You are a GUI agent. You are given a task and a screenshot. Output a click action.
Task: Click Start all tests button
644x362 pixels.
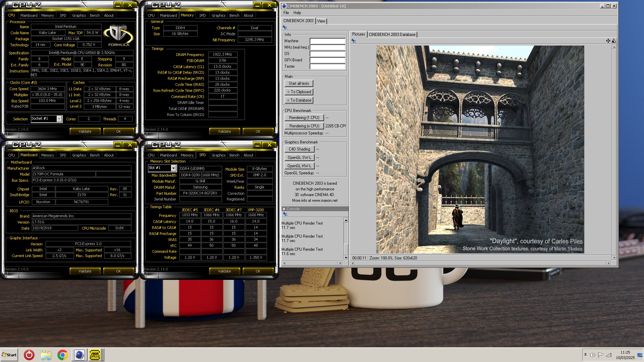pyautogui.click(x=299, y=83)
